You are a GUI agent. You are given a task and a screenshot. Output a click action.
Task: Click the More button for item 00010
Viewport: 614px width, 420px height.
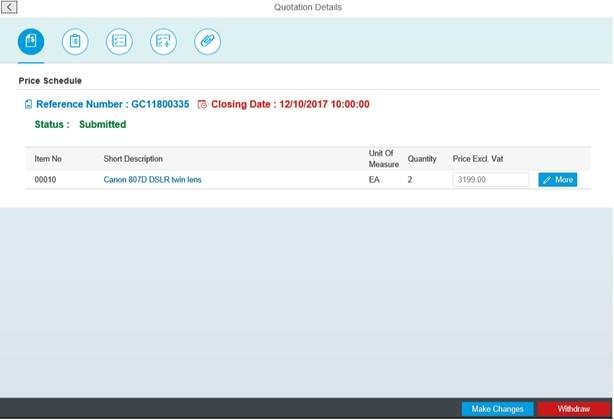(x=558, y=180)
